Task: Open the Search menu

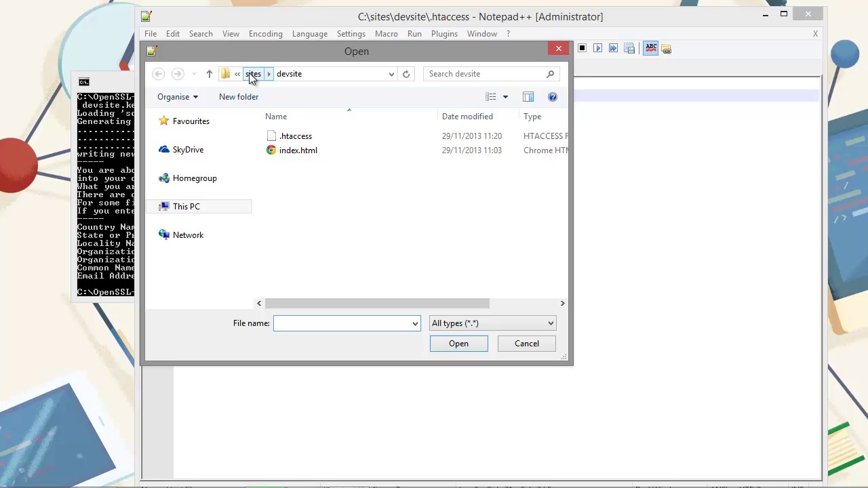Action: [x=201, y=33]
